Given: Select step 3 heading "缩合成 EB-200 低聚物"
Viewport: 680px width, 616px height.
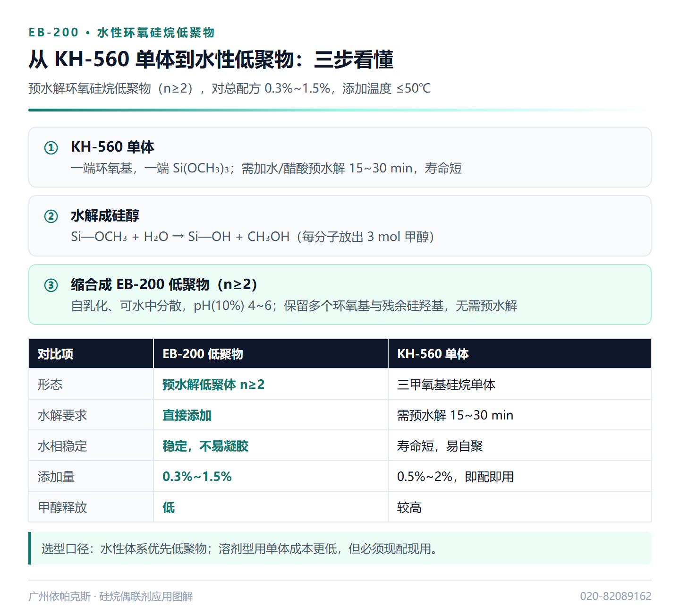Looking at the screenshot, I should (164, 284).
